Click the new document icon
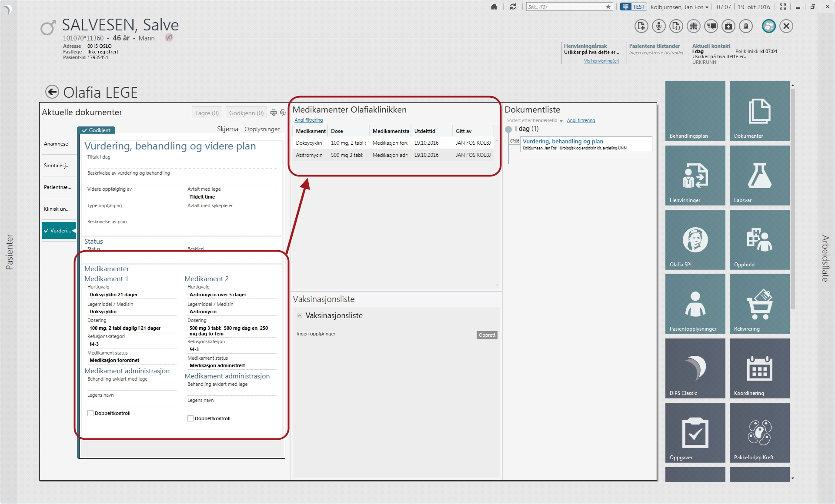 [x=641, y=26]
